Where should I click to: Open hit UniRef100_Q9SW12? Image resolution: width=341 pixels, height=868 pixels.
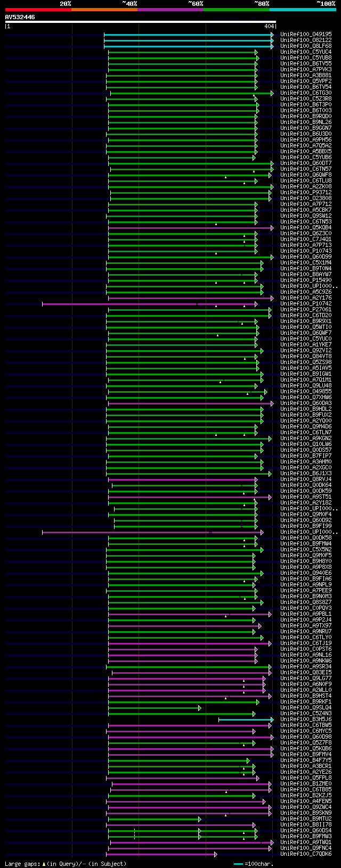[306, 216]
